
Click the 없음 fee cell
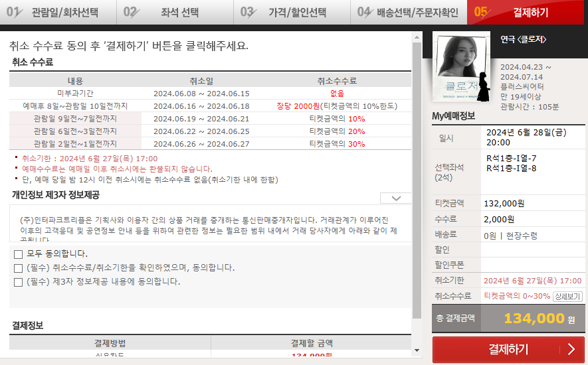point(337,94)
